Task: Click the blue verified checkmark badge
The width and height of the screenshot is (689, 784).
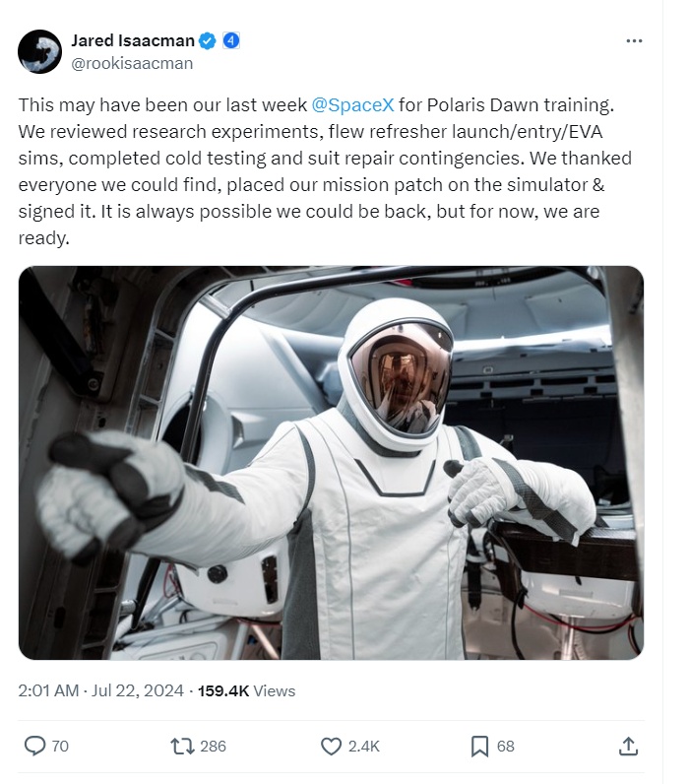Action: [x=207, y=40]
